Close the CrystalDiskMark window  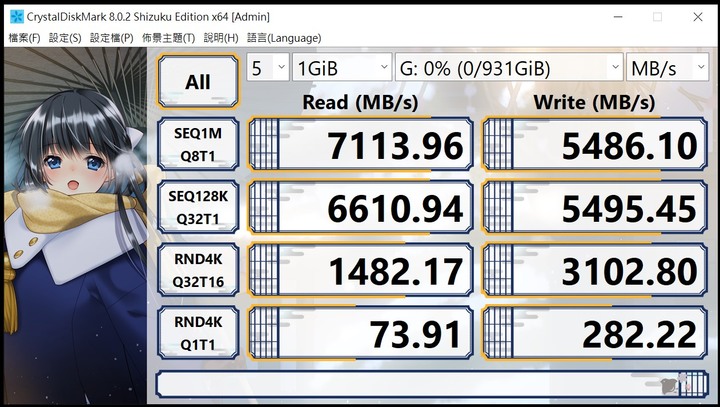(x=698, y=17)
